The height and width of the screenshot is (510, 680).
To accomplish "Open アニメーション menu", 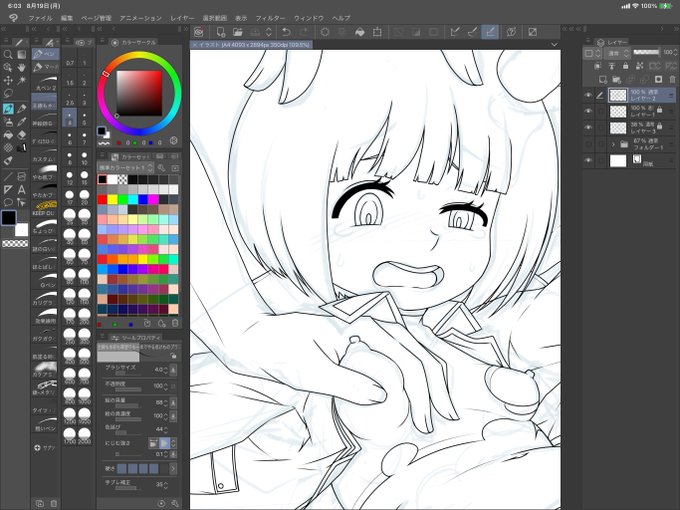I will click(x=141, y=18).
